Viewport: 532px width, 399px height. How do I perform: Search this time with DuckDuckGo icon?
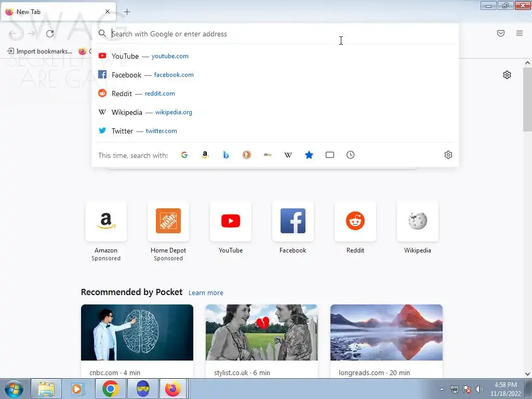pos(247,155)
